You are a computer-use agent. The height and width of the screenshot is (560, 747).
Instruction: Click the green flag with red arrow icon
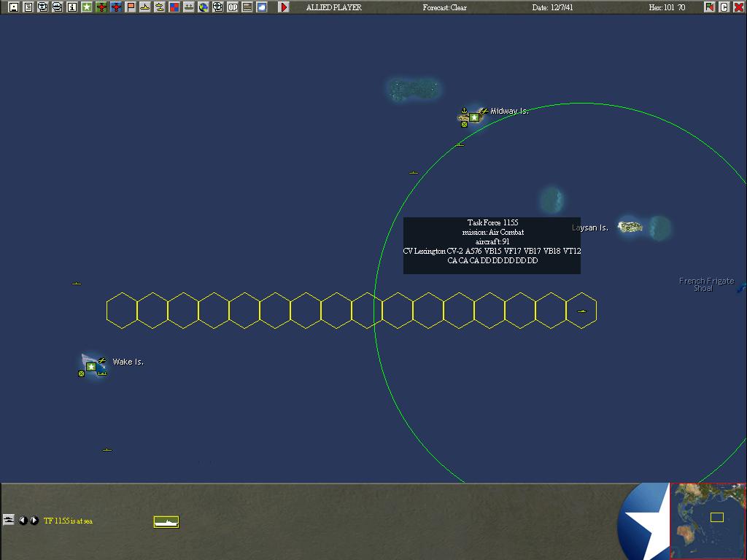tap(709, 7)
